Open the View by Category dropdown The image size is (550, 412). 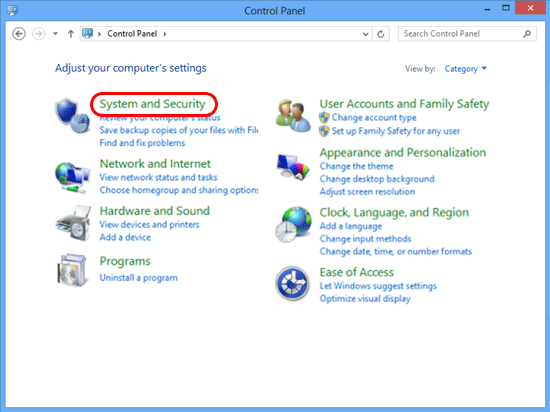coord(465,69)
